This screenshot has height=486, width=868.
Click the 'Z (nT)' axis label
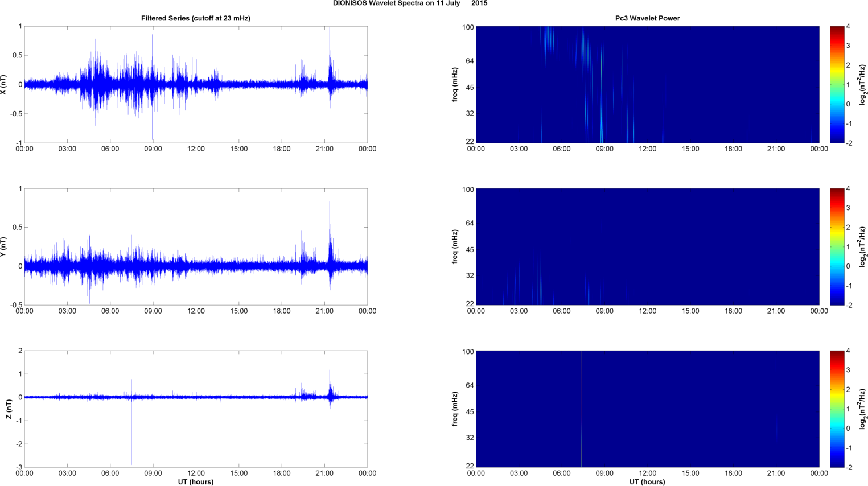tap(9, 409)
